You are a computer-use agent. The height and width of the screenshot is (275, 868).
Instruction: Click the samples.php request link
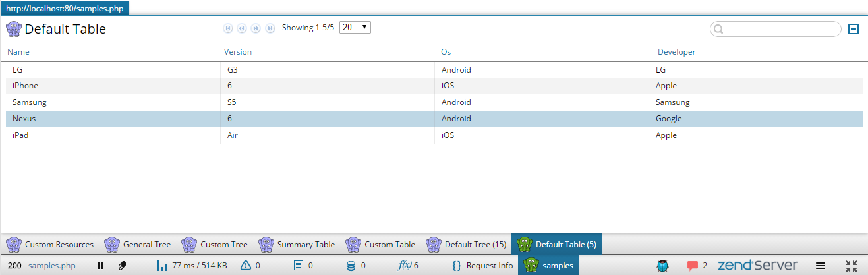coord(53,266)
